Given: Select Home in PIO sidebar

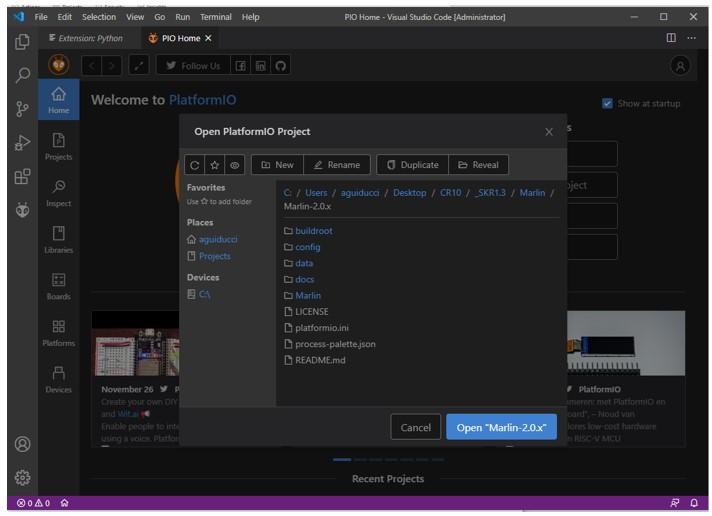Looking at the screenshot, I should (x=59, y=100).
